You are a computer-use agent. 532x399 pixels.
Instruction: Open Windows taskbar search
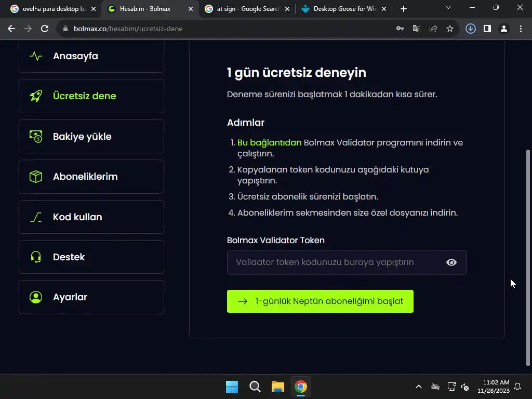tap(255, 387)
